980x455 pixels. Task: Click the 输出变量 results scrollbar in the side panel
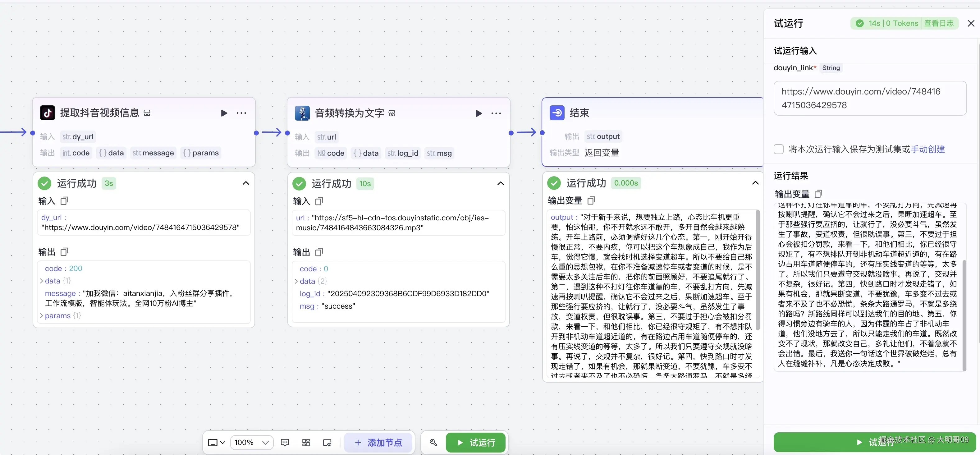tap(964, 315)
